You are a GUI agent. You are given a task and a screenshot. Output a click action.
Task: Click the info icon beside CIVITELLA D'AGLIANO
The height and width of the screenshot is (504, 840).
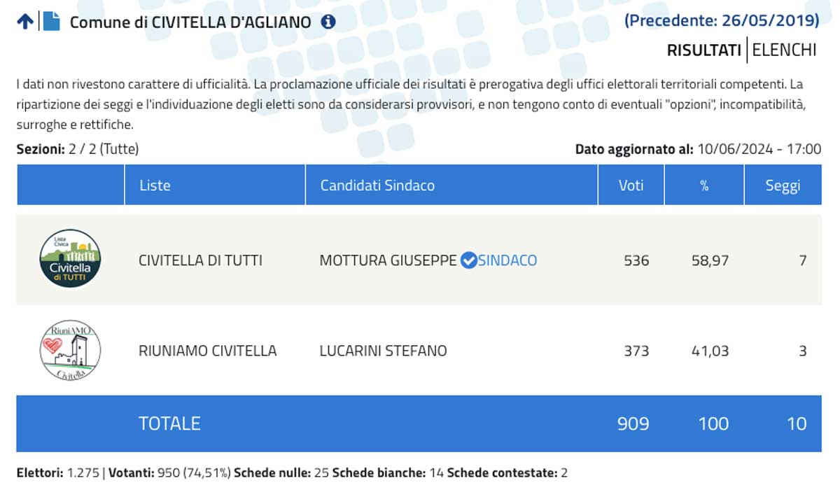[328, 22]
